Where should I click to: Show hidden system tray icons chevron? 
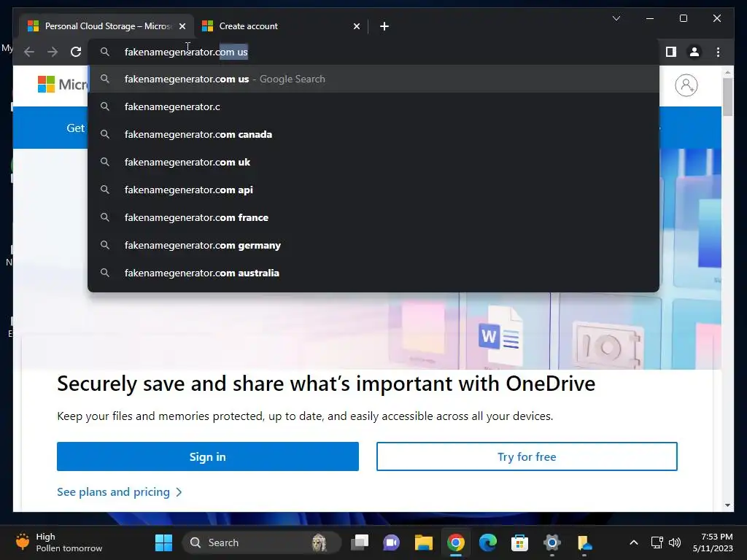634,542
